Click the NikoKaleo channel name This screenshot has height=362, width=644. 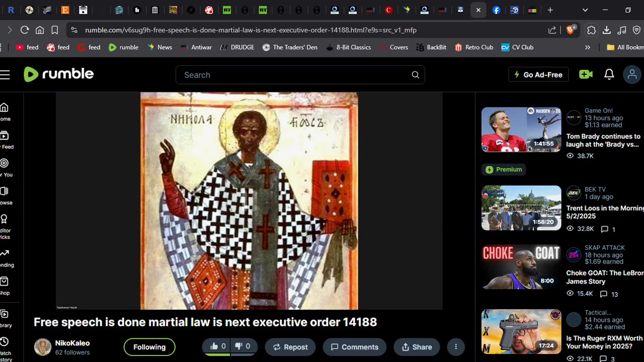pyautogui.click(x=72, y=343)
